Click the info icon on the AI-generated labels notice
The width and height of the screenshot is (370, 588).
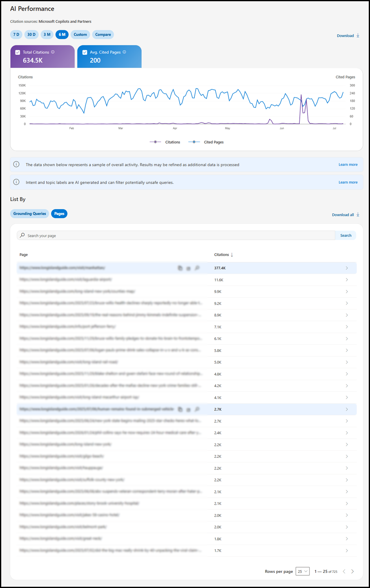[x=16, y=182]
